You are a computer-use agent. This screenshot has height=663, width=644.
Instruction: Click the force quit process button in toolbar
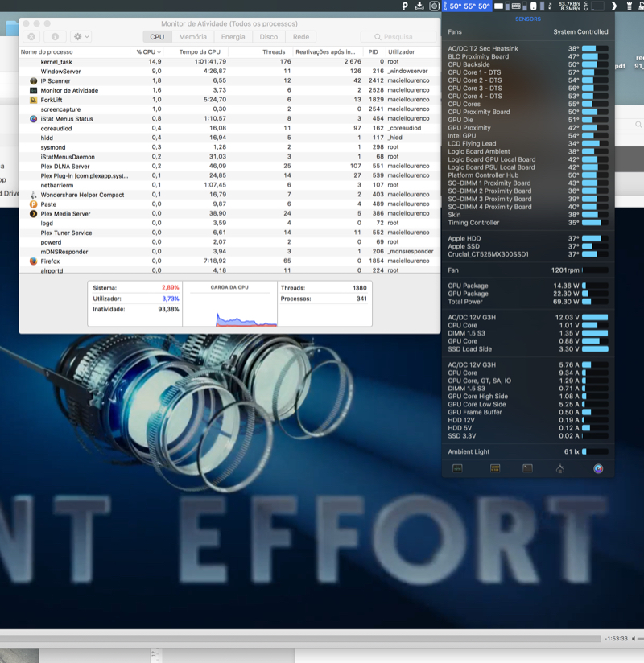31,37
